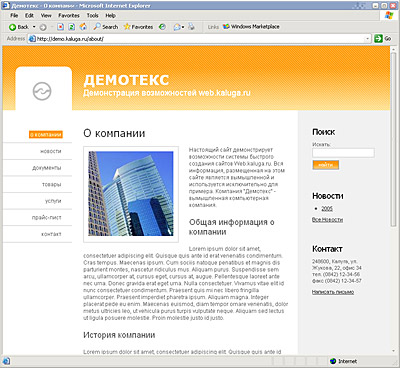400x368 pixels.
Task: Minimize the Internet Explorer window
Action: (376, 5)
